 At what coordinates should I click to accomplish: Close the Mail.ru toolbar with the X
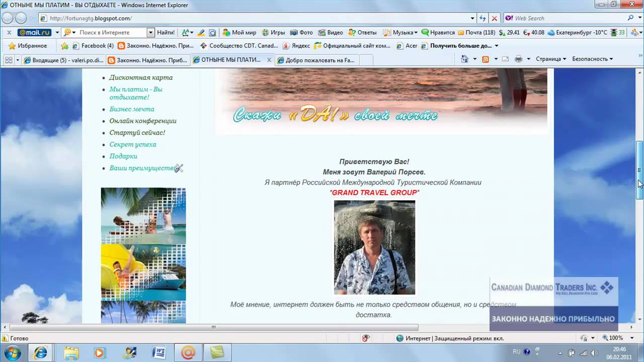point(9,32)
